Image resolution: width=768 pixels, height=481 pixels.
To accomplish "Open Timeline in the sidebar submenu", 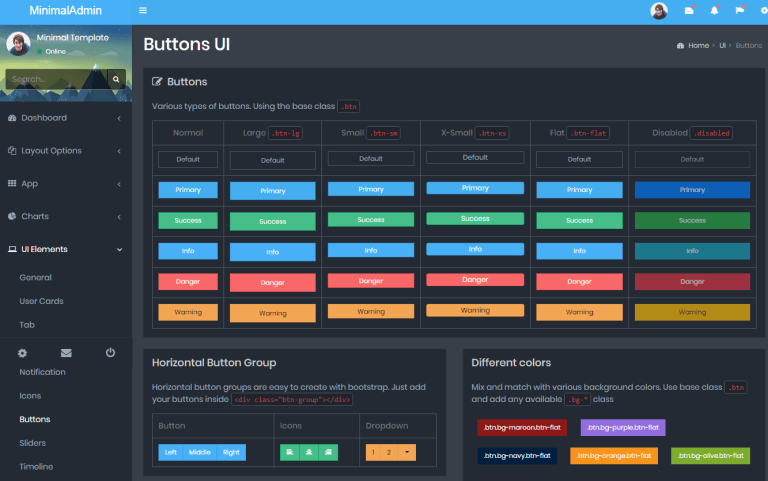I will coord(36,466).
